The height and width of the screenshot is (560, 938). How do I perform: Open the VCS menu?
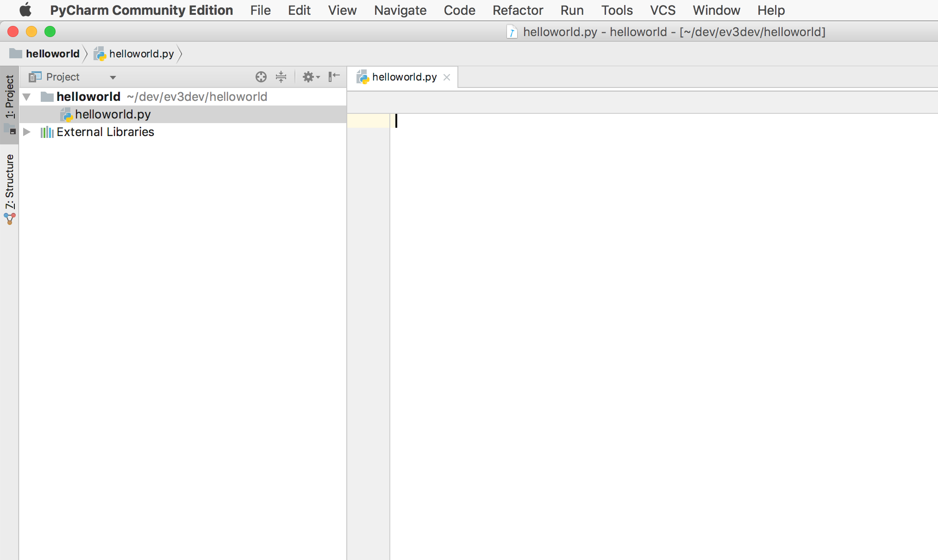pos(662,10)
